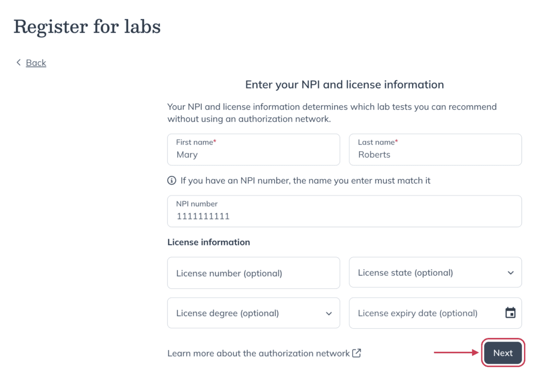Click the NPI name match notice text
The width and height of the screenshot is (559, 392).
tap(305, 181)
